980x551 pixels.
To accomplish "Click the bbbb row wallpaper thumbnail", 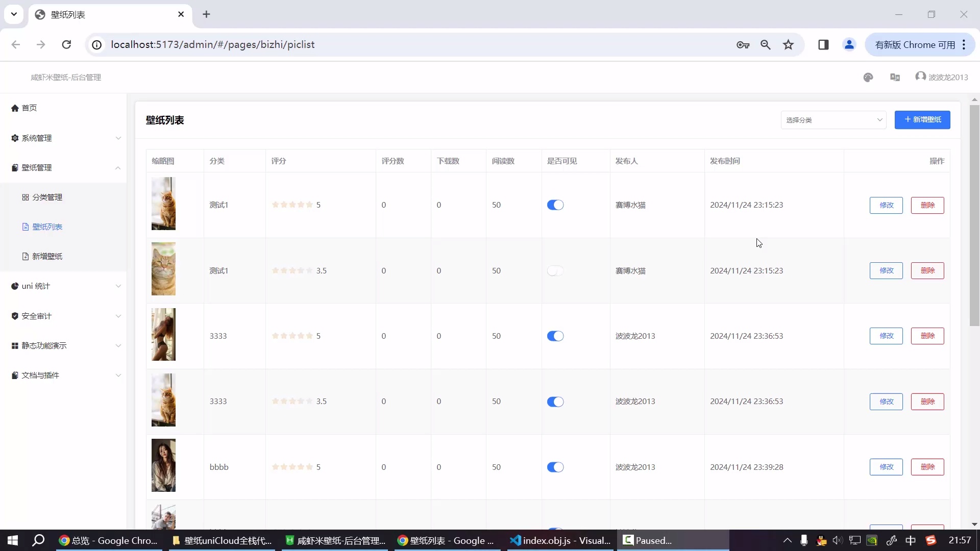I will tap(163, 465).
